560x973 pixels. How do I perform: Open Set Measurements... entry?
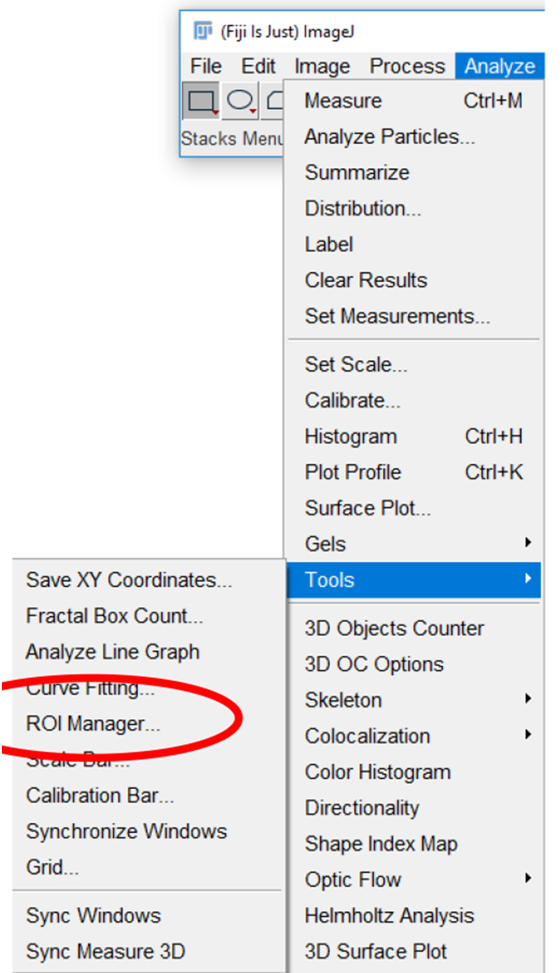click(414, 316)
